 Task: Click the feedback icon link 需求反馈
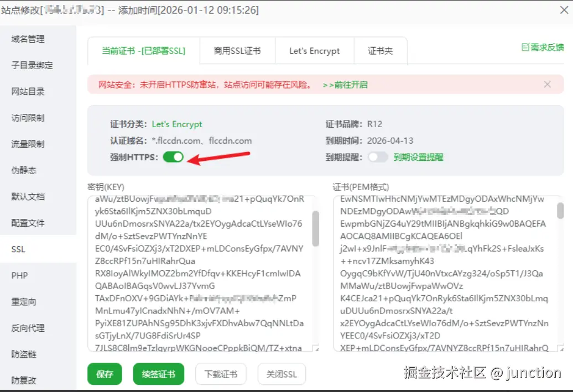coord(542,47)
